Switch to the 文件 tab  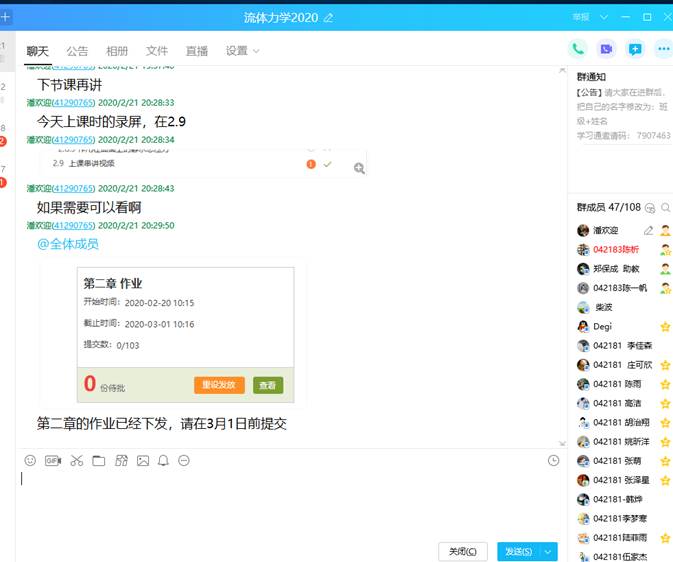click(x=157, y=51)
